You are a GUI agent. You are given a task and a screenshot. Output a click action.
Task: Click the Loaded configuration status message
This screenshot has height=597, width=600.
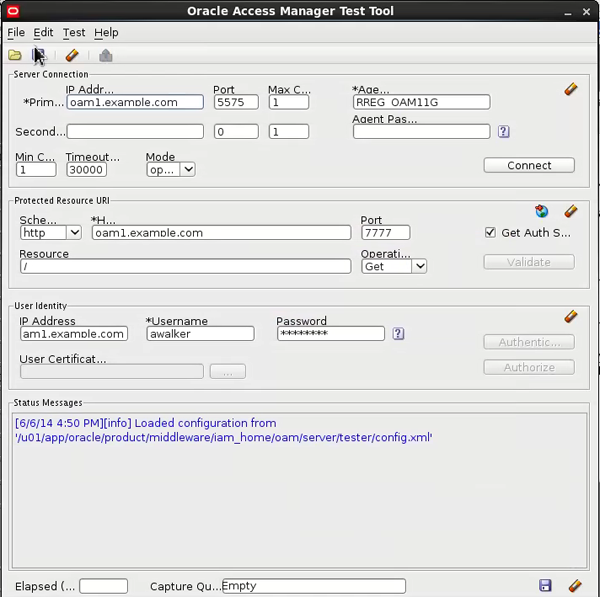point(223,430)
